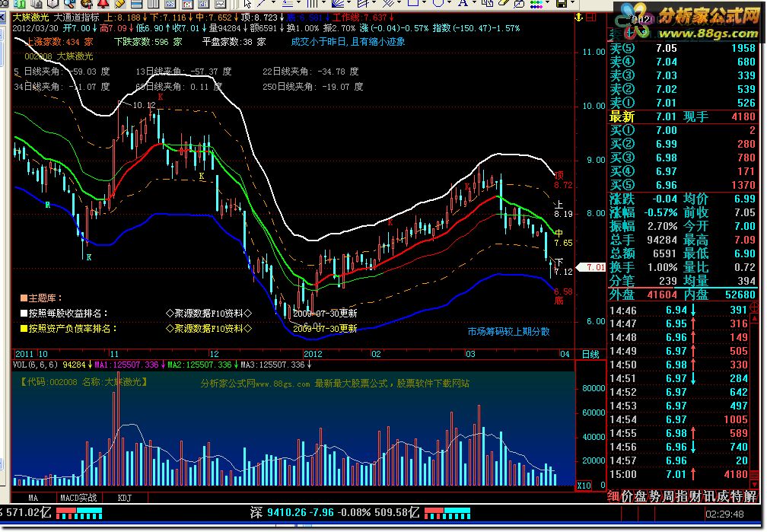Select the ellipse drawing tool

click(438, 3)
